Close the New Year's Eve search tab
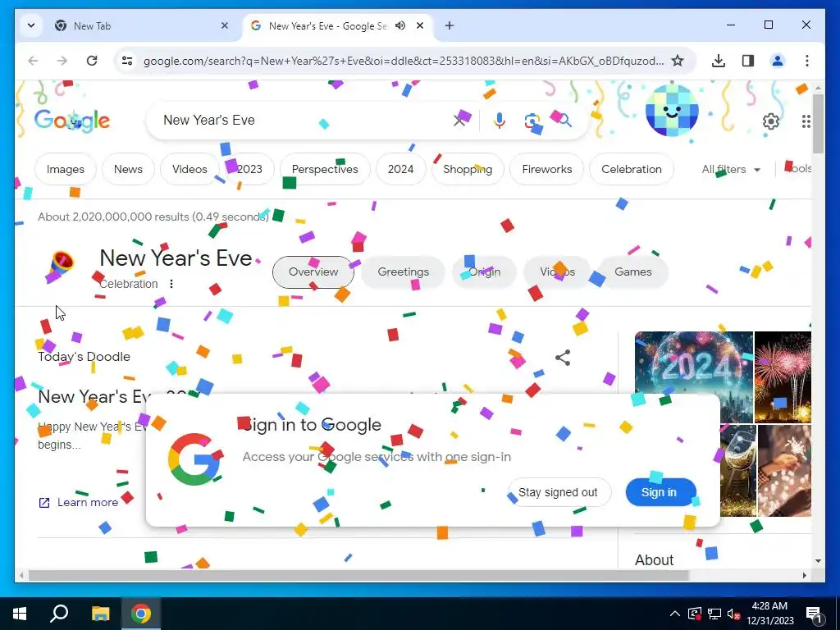The image size is (840, 630). [x=420, y=25]
